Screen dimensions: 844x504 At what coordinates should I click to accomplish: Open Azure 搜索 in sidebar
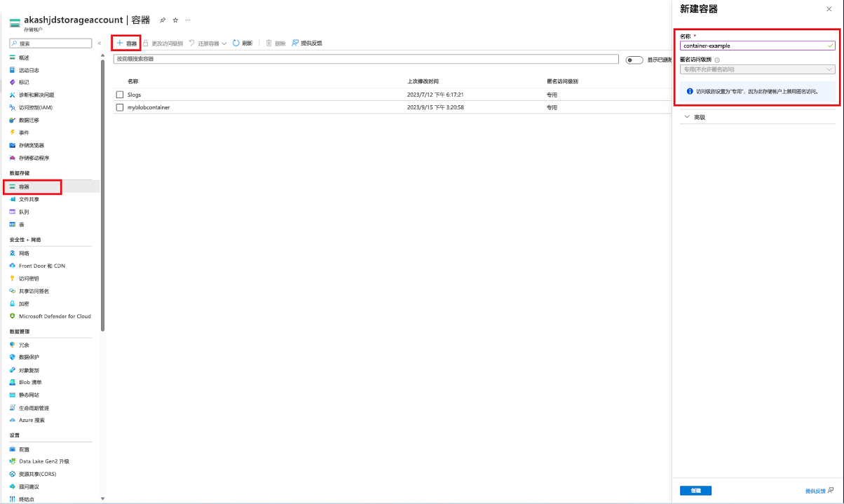32,420
